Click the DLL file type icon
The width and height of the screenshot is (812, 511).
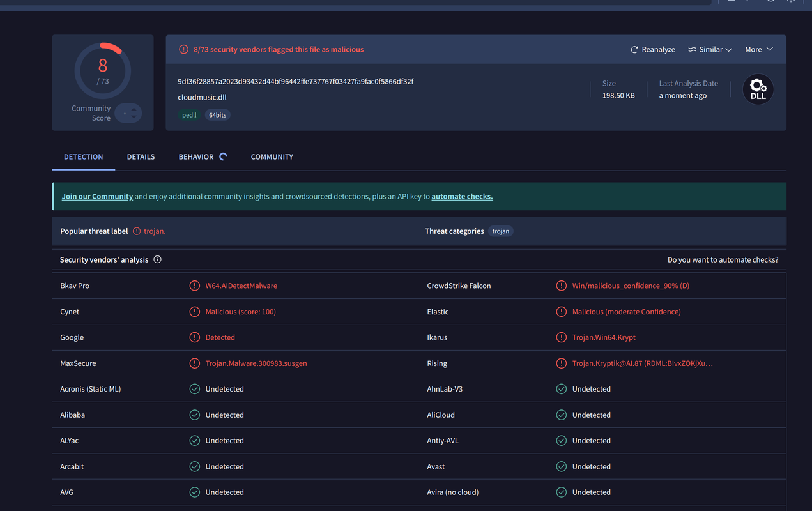click(758, 89)
